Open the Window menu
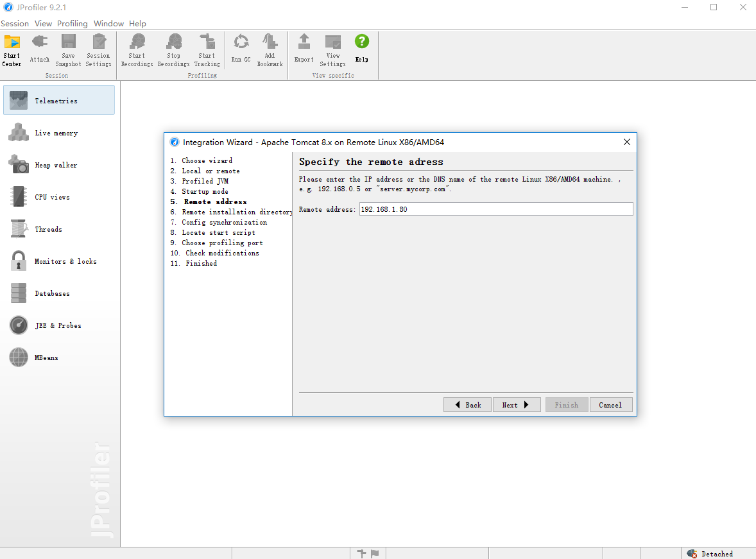Viewport: 756px width, 559px height. [x=108, y=24]
